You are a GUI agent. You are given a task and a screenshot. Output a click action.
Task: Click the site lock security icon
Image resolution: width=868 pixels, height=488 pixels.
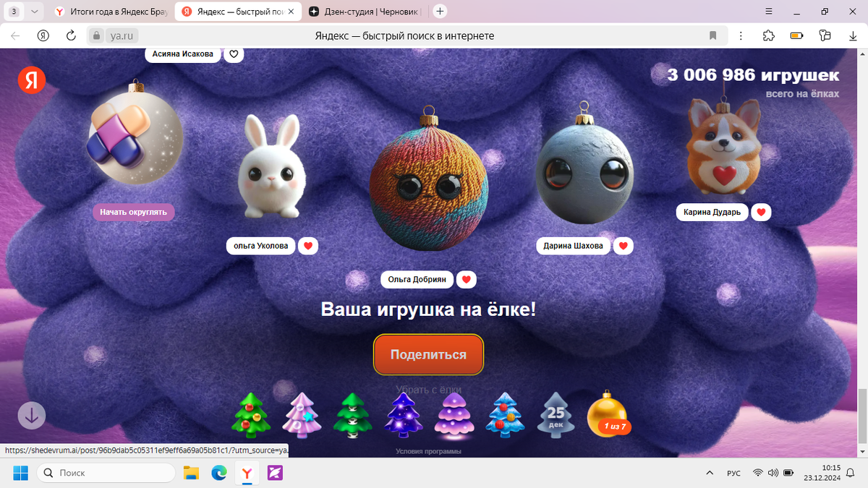[x=96, y=35]
